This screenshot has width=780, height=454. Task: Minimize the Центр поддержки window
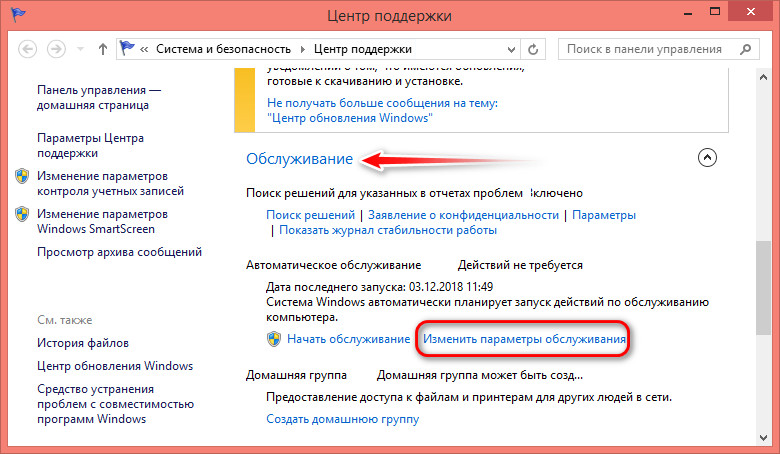pos(688,12)
